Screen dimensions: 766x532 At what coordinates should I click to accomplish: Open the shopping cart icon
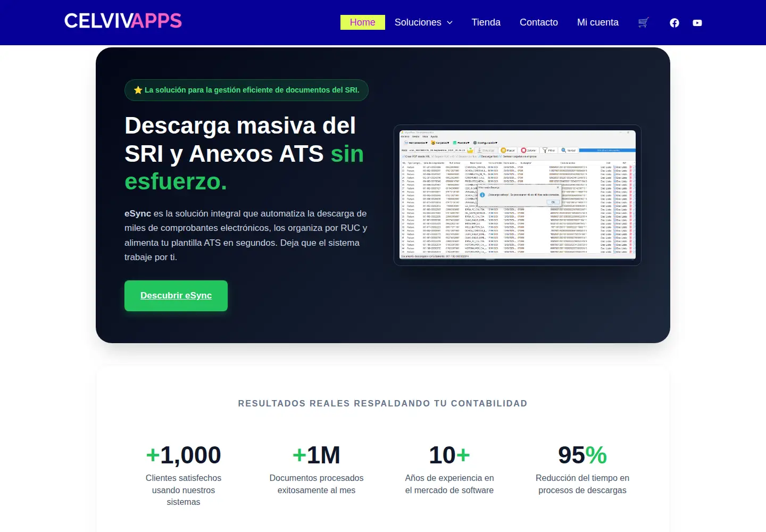click(644, 22)
